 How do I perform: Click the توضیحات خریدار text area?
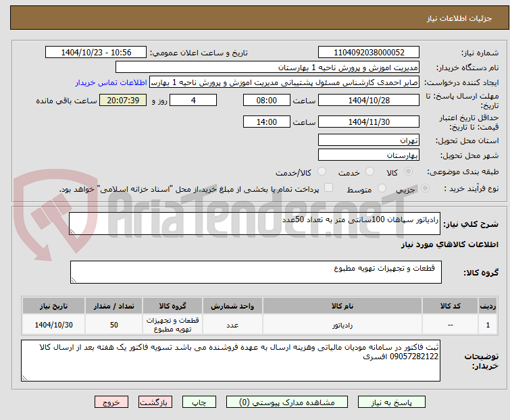point(230,361)
